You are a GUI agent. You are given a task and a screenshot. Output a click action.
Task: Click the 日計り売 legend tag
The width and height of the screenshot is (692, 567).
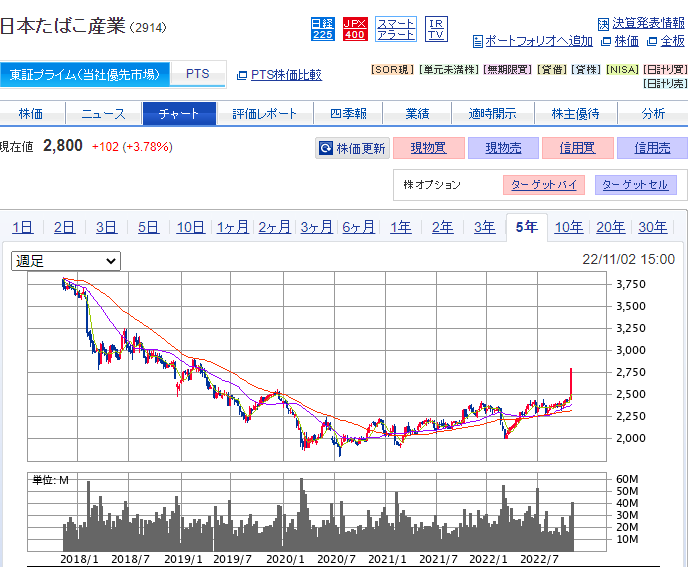coord(665,83)
